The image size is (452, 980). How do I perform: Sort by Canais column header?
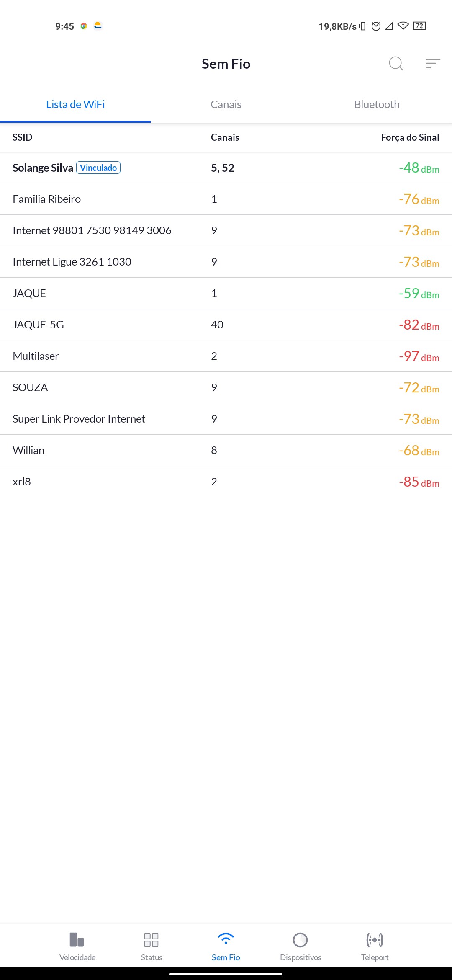tap(225, 137)
